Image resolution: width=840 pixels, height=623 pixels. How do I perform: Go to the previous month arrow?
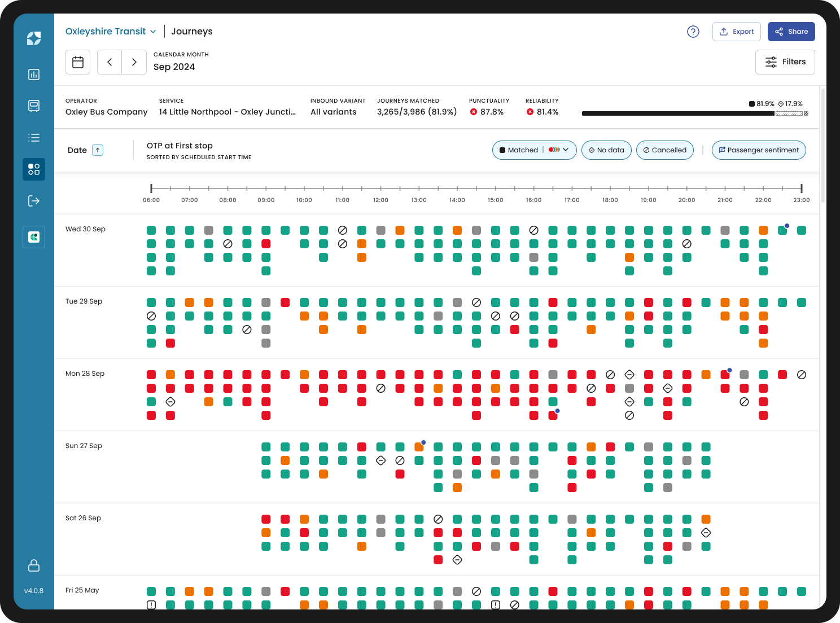point(110,62)
